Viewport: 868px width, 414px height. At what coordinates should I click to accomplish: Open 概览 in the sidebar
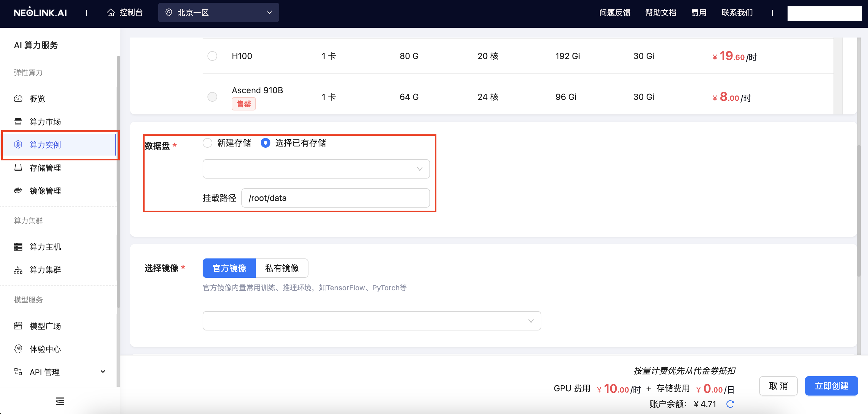click(38, 98)
